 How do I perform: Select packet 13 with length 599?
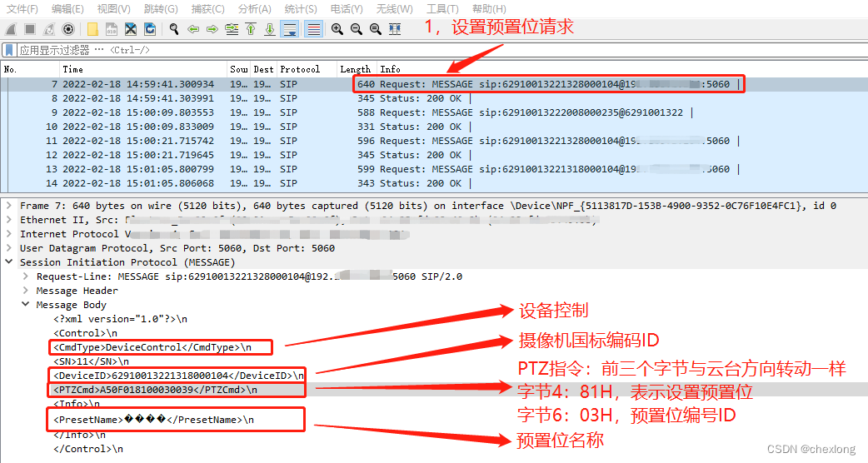434,169
